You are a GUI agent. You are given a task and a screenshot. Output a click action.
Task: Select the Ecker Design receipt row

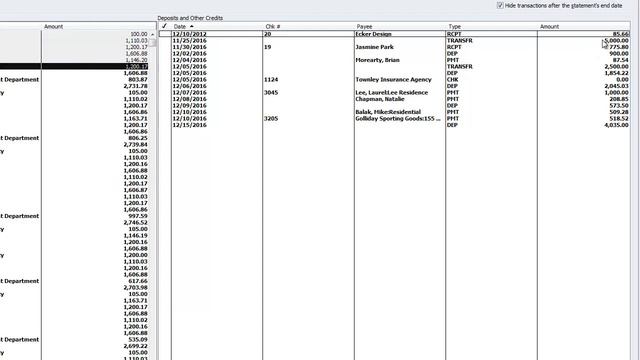[394, 34]
